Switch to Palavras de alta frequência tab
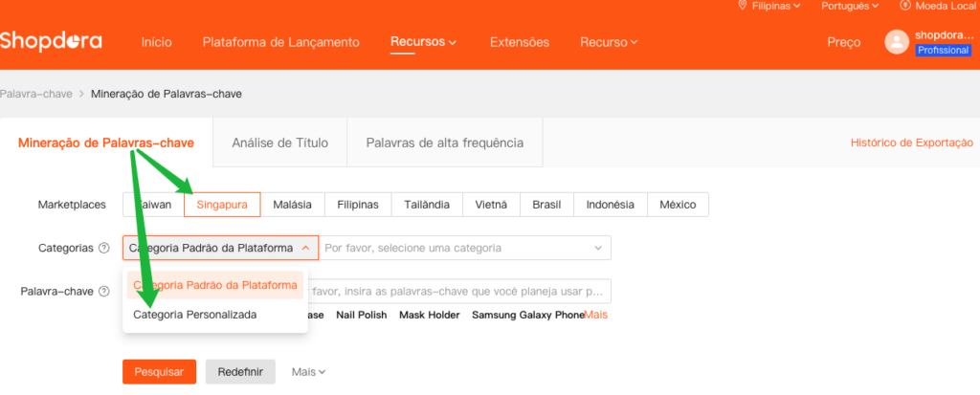980x395 pixels. coord(444,143)
